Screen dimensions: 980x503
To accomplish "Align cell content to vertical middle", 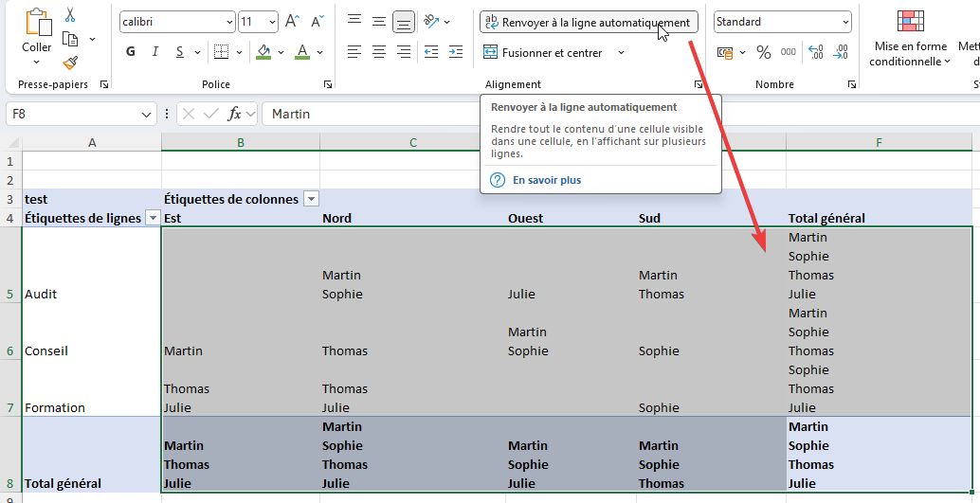I will tap(379, 21).
